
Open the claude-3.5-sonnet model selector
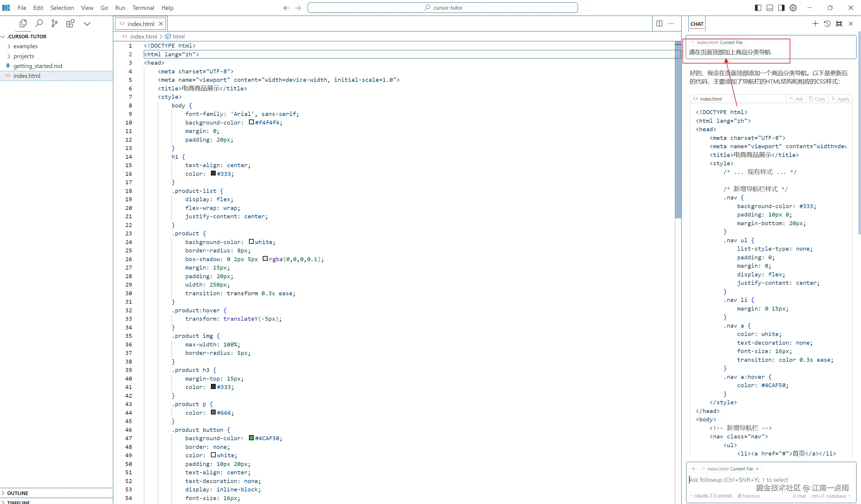click(713, 496)
